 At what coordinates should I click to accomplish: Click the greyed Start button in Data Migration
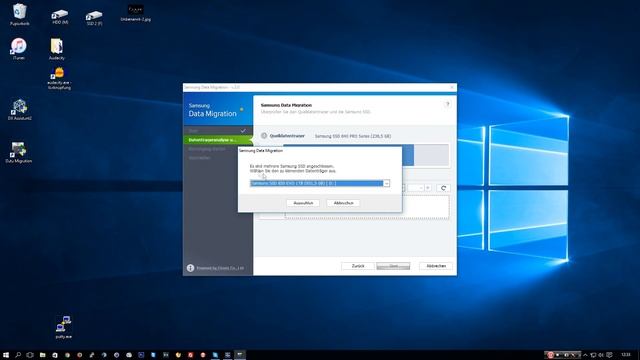point(393,266)
